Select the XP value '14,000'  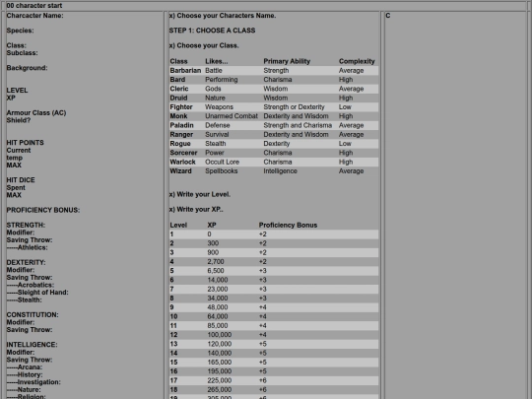pyautogui.click(x=218, y=280)
